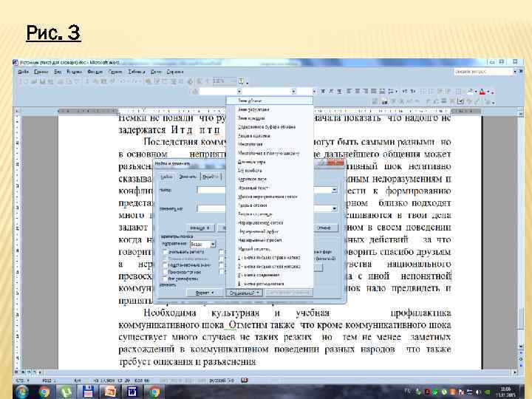This screenshot has width=532, height=399.
Task: Open the PowerPoint taskbar icon
Action: click(110, 392)
